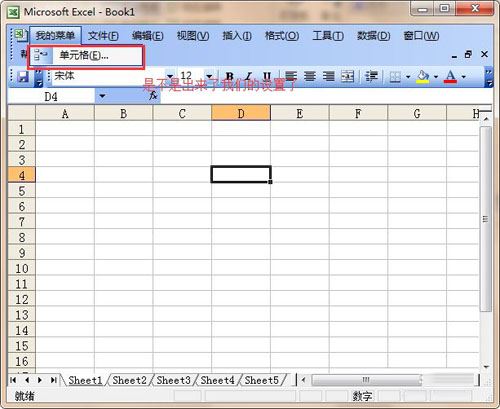This screenshot has height=409, width=500.
Task: Open Borders dropdown arrow
Action: [408, 77]
